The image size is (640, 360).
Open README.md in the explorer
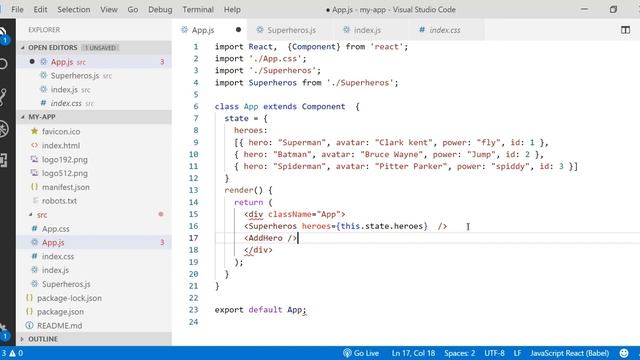tap(94, 326)
